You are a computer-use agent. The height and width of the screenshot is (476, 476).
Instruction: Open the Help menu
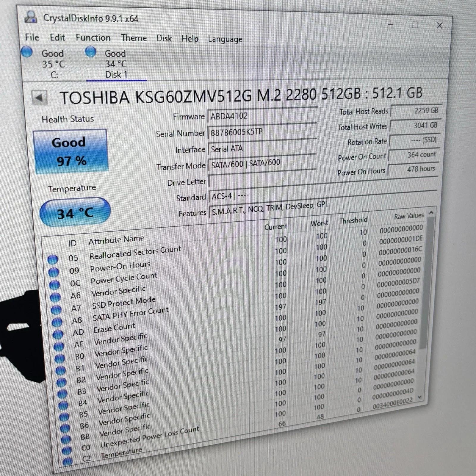[x=190, y=39]
